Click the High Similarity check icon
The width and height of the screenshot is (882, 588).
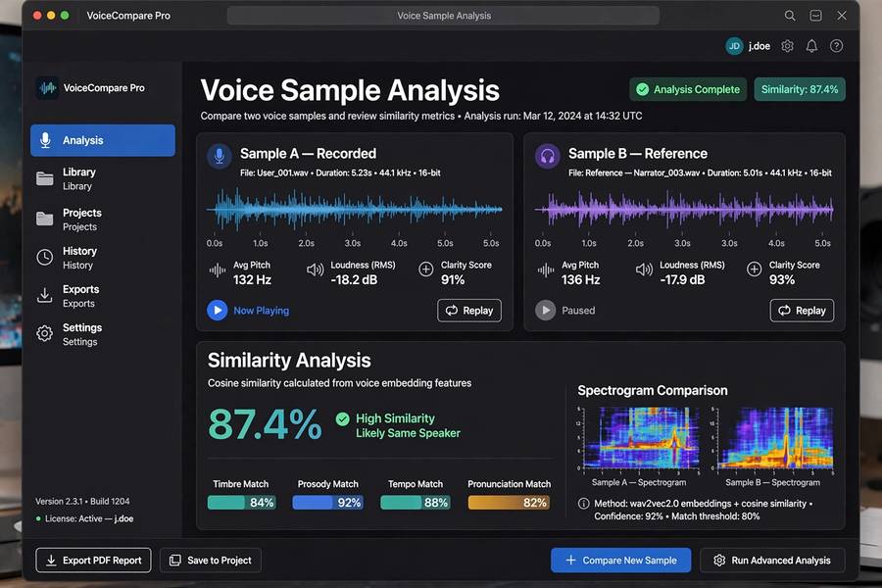pyautogui.click(x=343, y=418)
